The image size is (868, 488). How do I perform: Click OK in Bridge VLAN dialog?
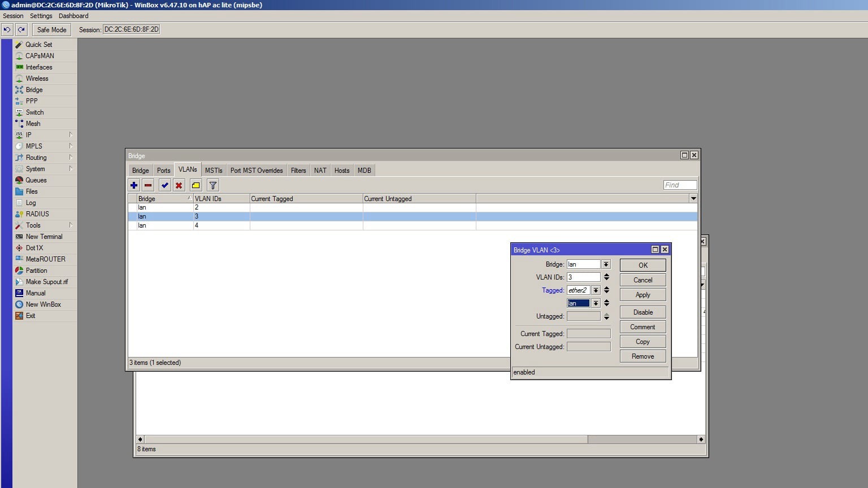[x=643, y=265]
